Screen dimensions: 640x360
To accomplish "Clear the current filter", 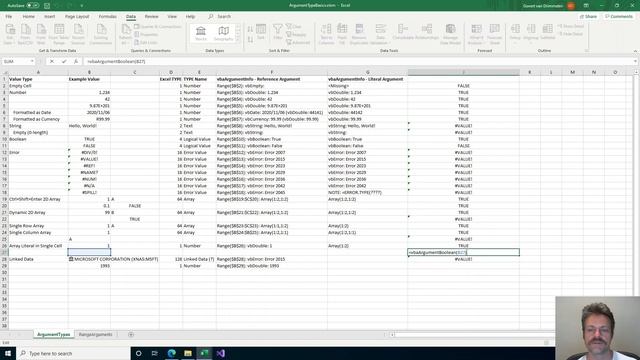I will click(294, 27).
